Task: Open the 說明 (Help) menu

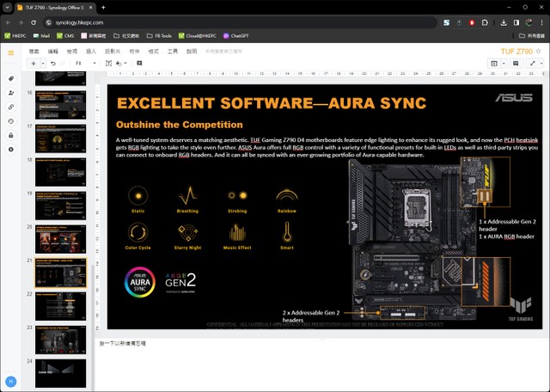Action: point(192,52)
